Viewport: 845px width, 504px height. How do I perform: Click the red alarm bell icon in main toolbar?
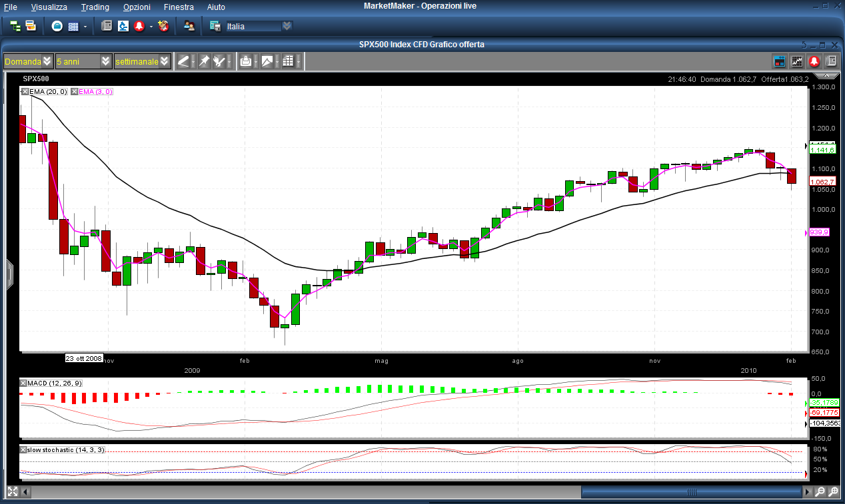(139, 26)
